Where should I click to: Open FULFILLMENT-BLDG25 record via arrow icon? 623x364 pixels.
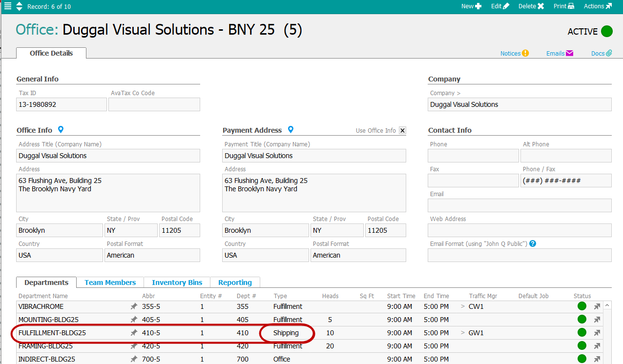(x=597, y=333)
